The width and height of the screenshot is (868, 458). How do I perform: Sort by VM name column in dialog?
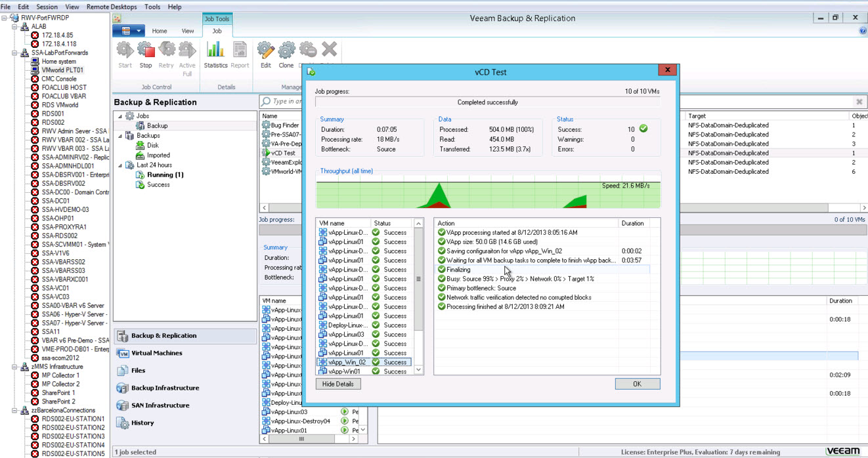[x=343, y=223]
